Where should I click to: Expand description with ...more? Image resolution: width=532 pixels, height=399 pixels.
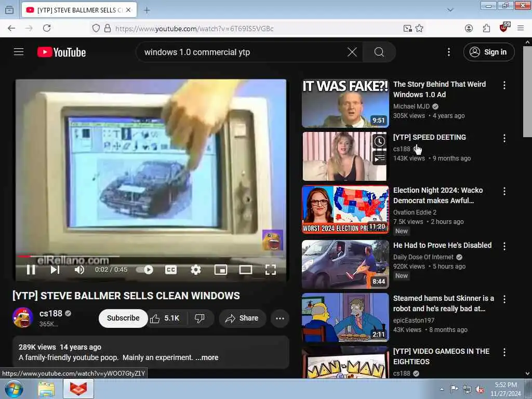[x=207, y=357]
